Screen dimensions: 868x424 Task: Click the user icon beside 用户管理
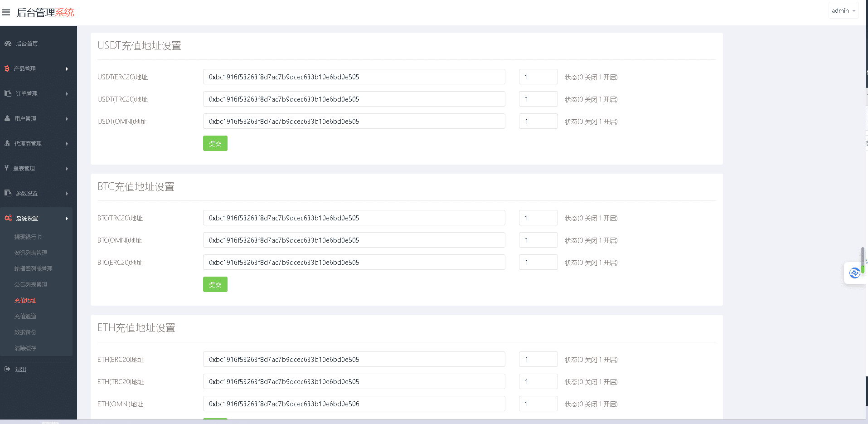(x=7, y=118)
